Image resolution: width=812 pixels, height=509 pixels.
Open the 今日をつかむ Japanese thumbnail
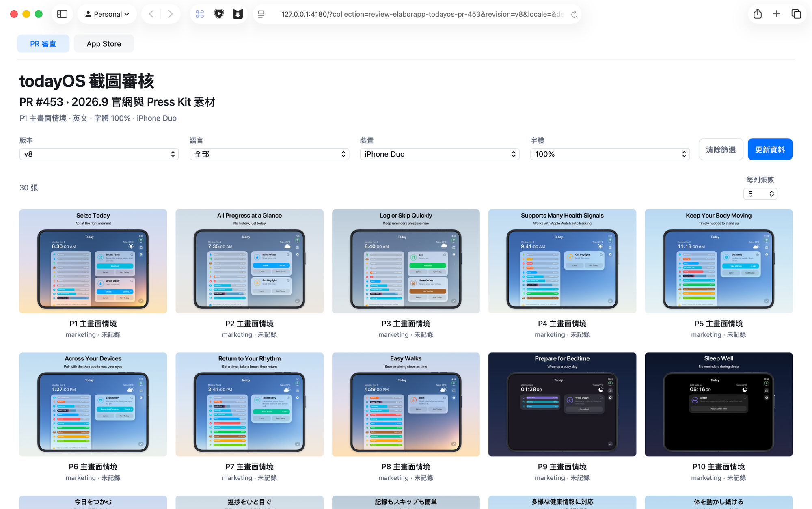click(93, 502)
